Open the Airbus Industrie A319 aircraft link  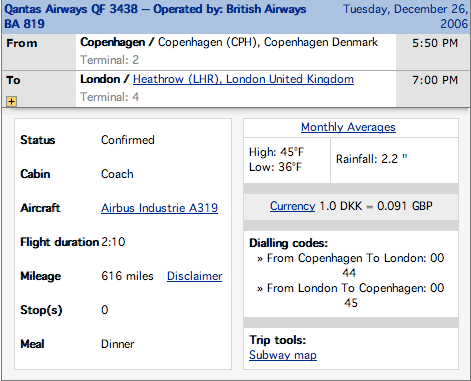159,208
